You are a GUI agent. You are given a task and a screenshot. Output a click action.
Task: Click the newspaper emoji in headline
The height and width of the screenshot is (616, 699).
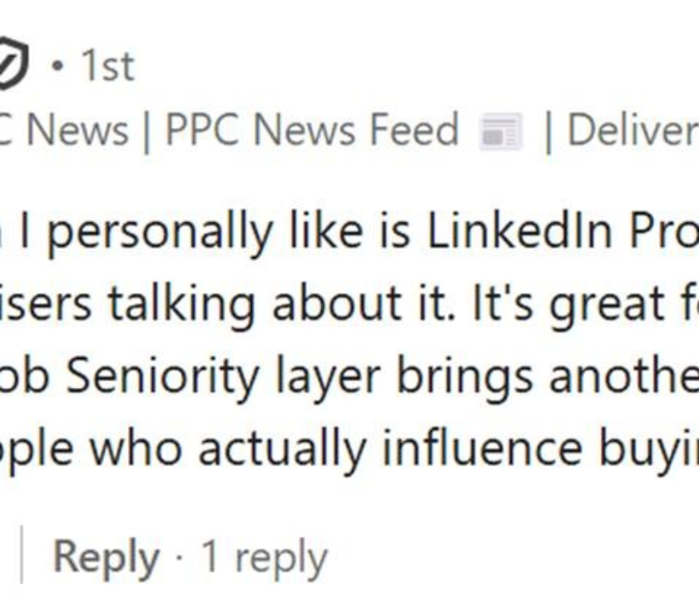tap(500, 132)
